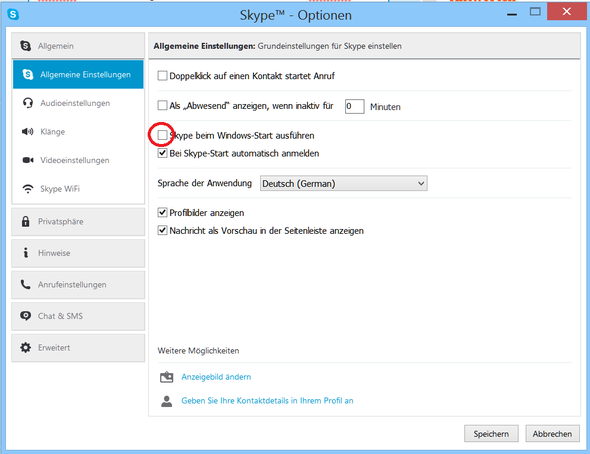Expand the Hinweise section

click(x=78, y=253)
